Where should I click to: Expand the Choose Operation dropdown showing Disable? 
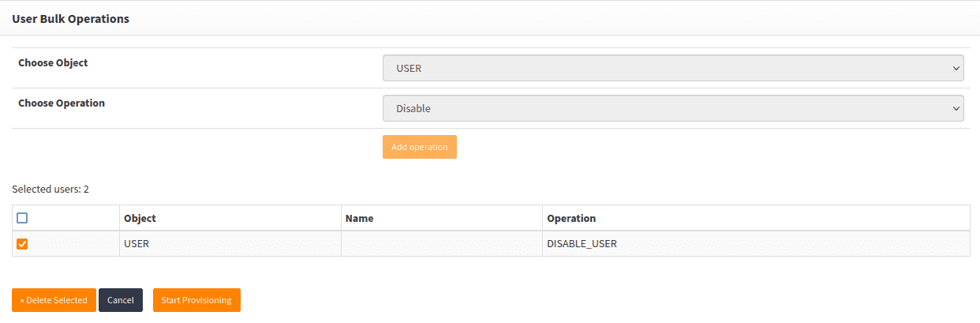[x=672, y=108]
